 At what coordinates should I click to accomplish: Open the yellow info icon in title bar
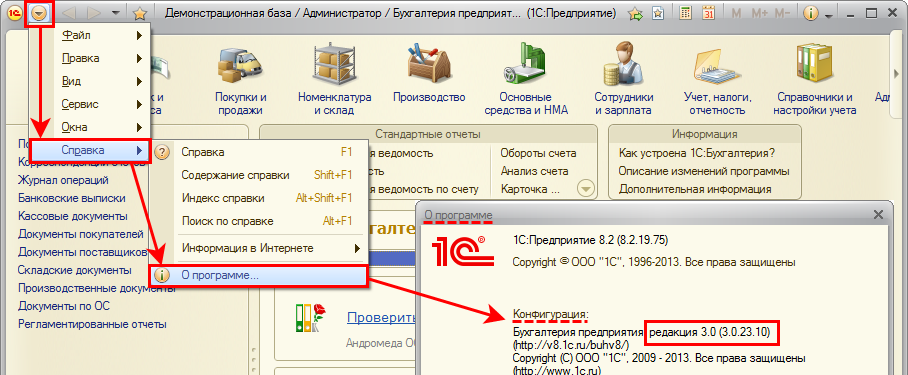point(812,13)
